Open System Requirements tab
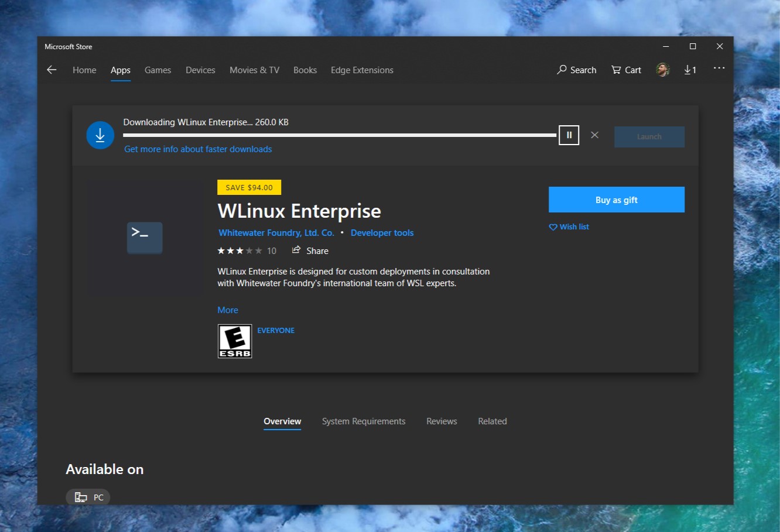This screenshot has height=532, width=780. point(364,421)
